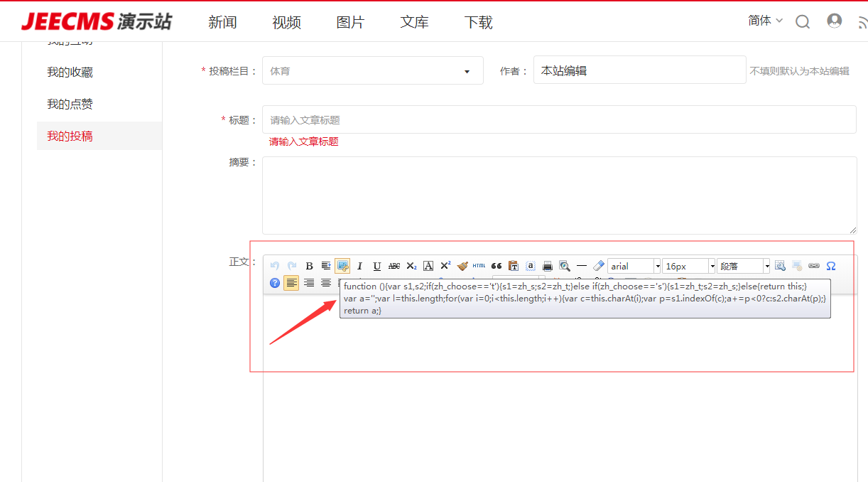Open the editor help icon

275,283
